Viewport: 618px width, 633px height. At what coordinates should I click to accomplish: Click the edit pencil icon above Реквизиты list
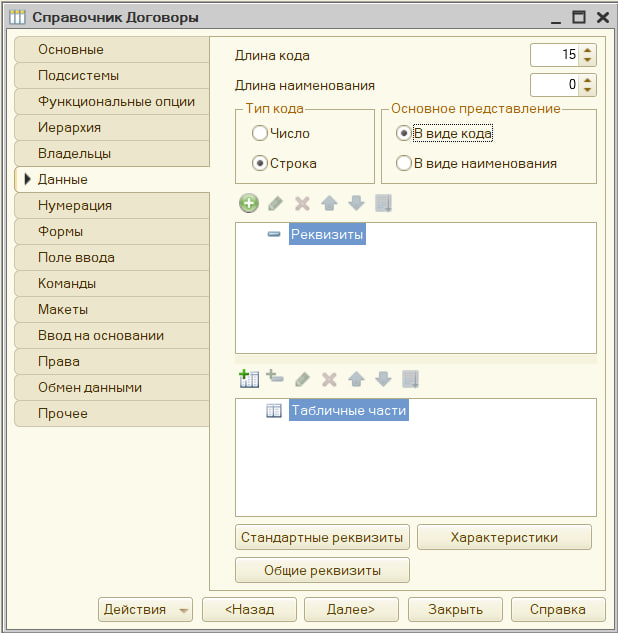click(x=275, y=203)
